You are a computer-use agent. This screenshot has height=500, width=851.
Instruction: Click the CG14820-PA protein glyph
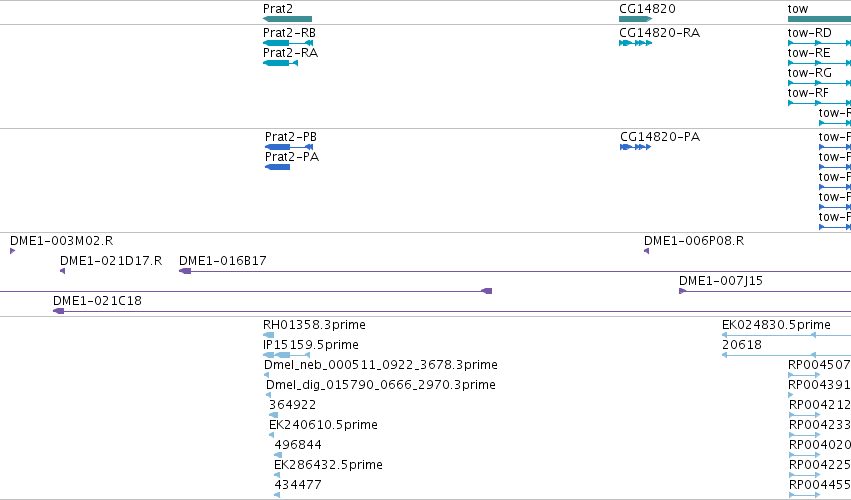(x=636, y=147)
